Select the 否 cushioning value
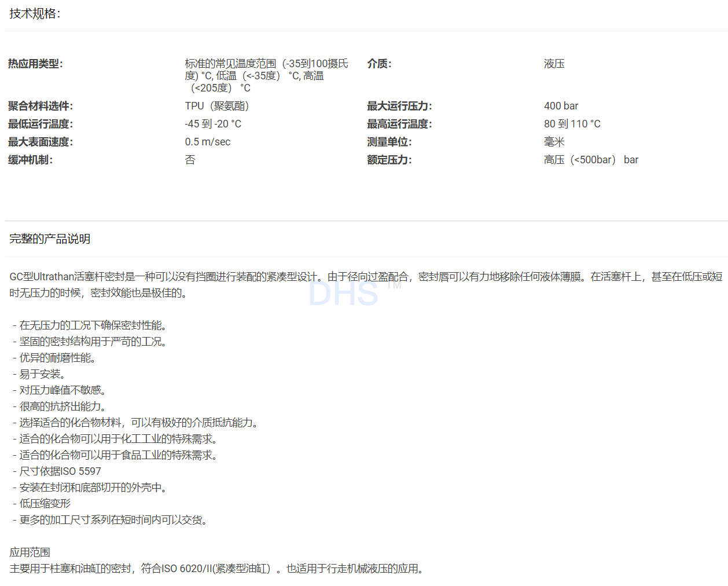This screenshot has height=586, width=728. tap(190, 160)
